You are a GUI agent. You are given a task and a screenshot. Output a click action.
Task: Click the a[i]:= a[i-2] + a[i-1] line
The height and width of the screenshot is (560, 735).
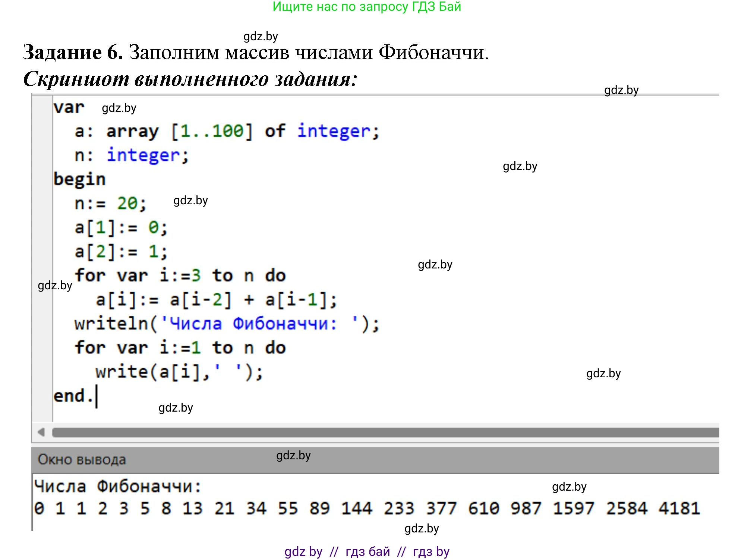[216, 300]
